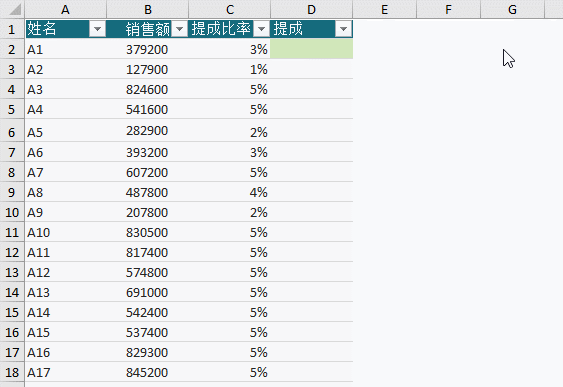Open the 提成 column filter dropdown
This screenshot has width=563, height=387.
343,29
